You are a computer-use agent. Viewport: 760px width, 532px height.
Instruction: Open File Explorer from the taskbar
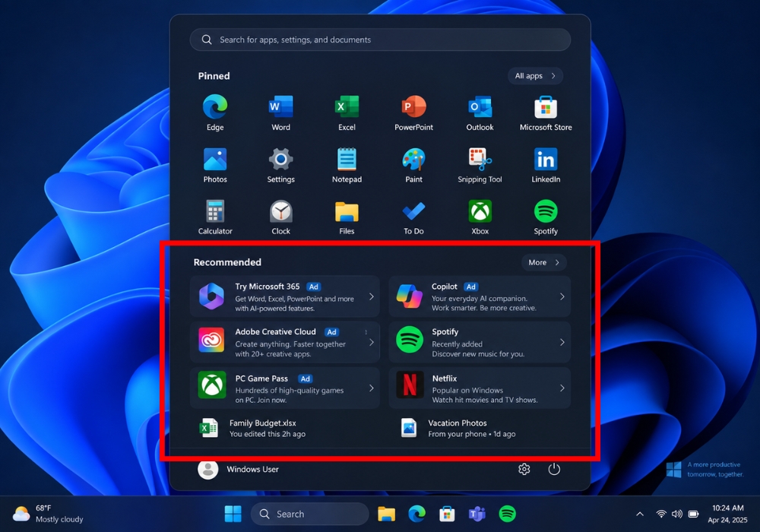tap(386, 514)
